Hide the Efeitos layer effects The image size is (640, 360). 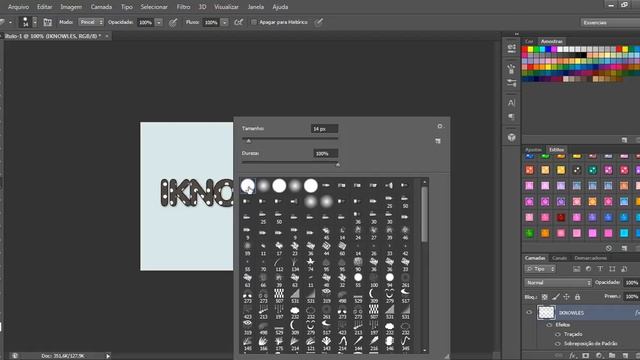tap(549, 325)
